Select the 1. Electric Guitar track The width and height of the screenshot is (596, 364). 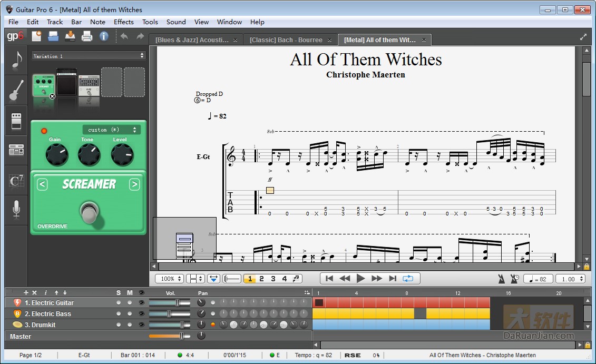49,303
